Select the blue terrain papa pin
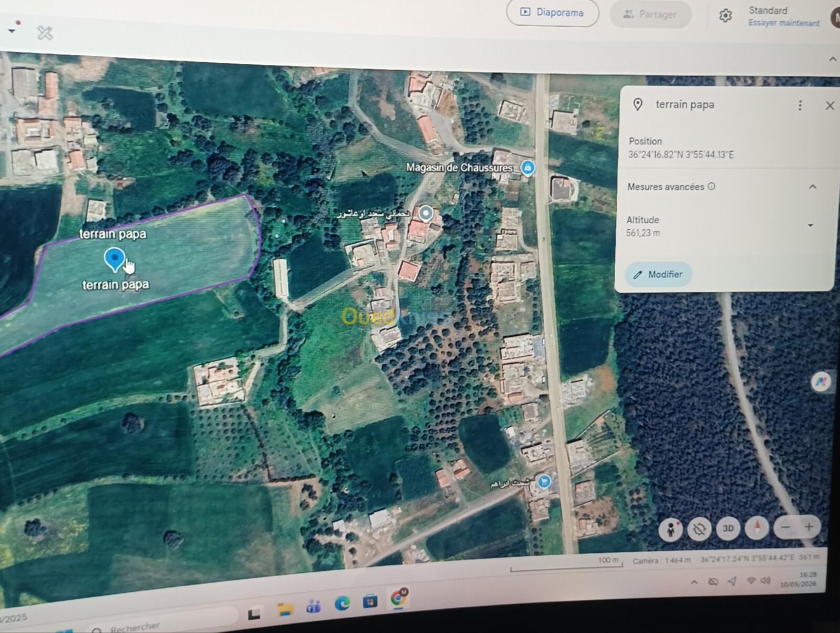 (114, 260)
